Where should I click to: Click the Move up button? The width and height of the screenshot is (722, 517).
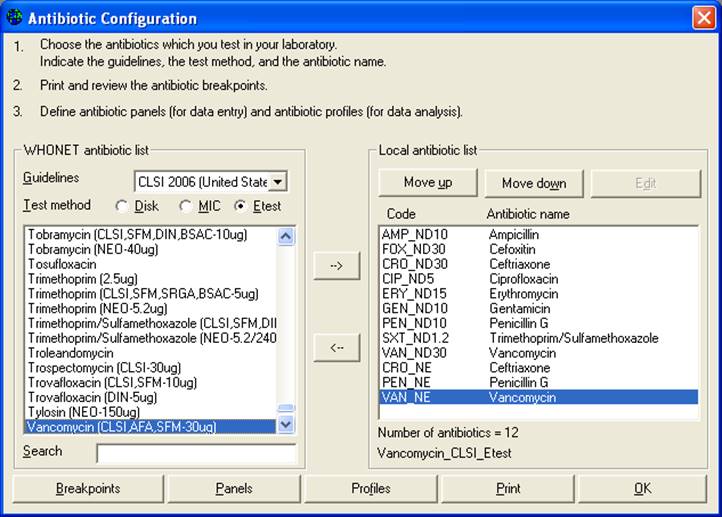428,183
